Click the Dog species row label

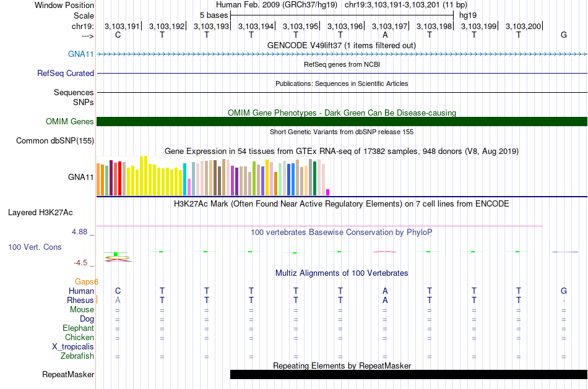(x=87, y=319)
